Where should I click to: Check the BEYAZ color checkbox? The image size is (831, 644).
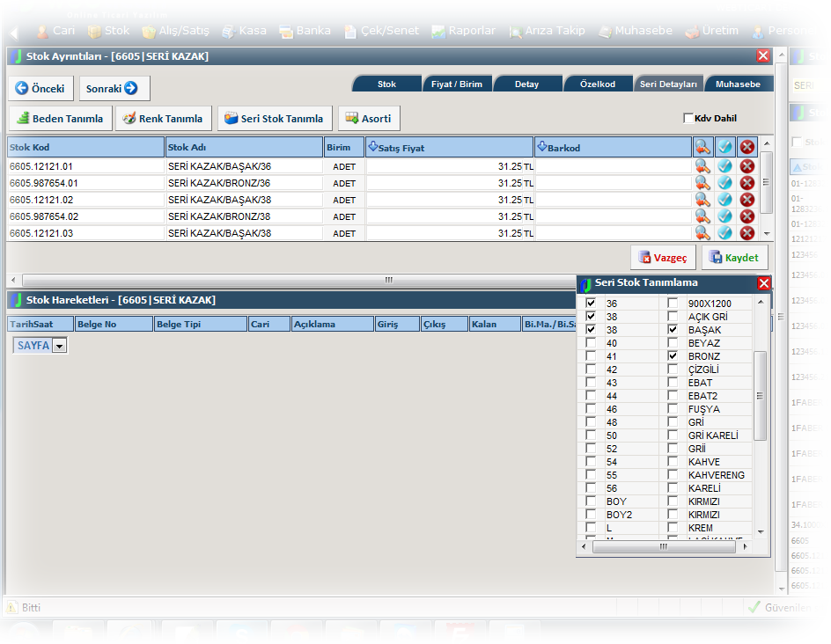673,342
